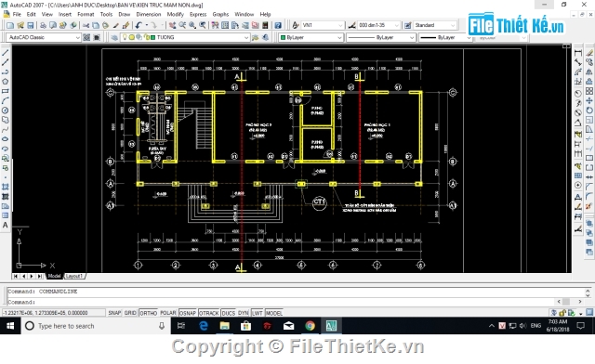This screenshot has height=364, width=595.
Task: Select the Hatch tool
Action: coord(6,187)
